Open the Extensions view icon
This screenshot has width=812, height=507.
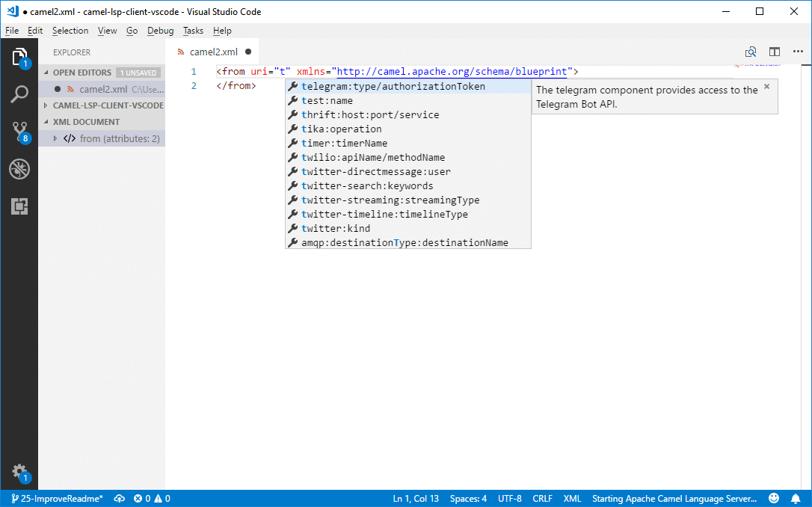pos(19,206)
